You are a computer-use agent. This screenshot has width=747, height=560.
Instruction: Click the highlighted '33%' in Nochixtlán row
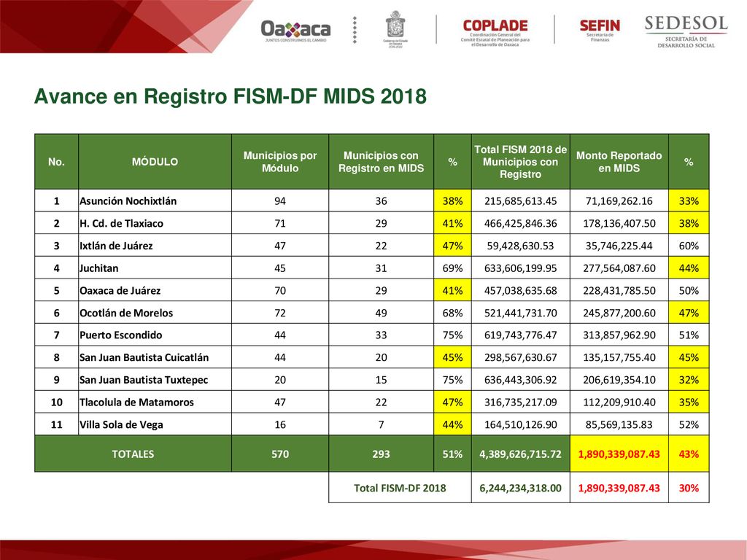tap(689, 201)
